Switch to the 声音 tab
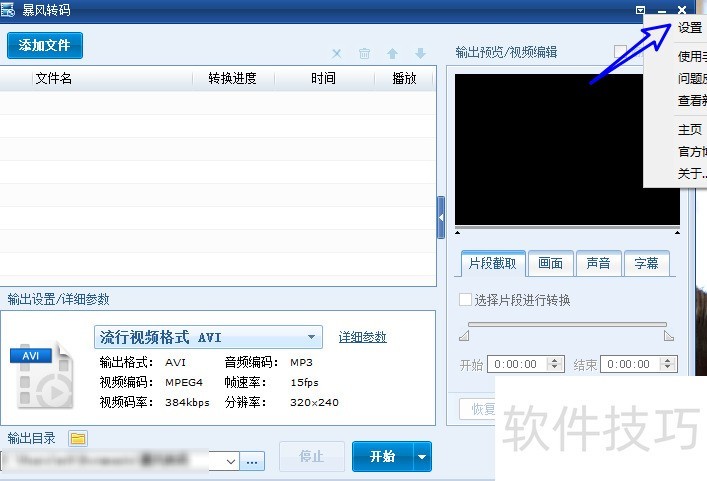Viewport: 707px width, 481px height. (598, 263)
